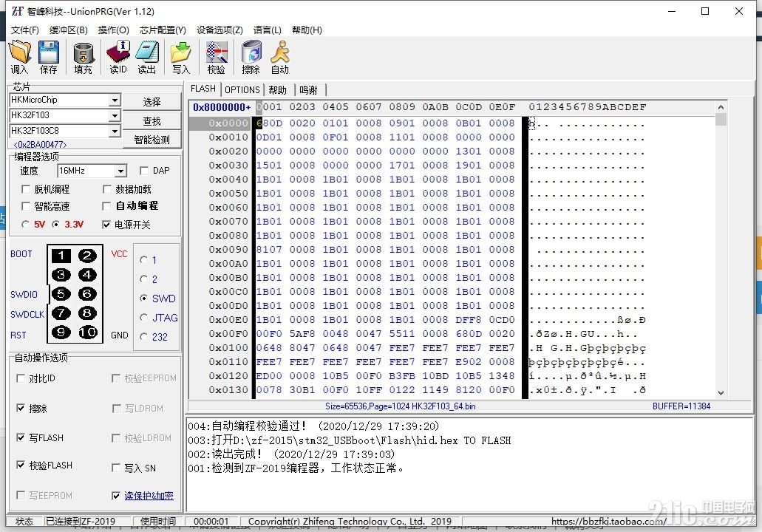This screenshot has height=532, width=762.
Task: Click the 0x8000000+ base address header
Action: [222, 107]
